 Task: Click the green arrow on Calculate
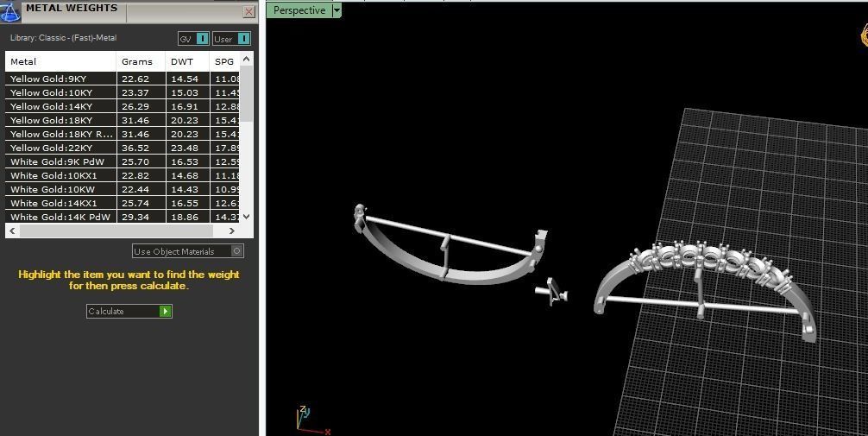[x=165, y=312]
